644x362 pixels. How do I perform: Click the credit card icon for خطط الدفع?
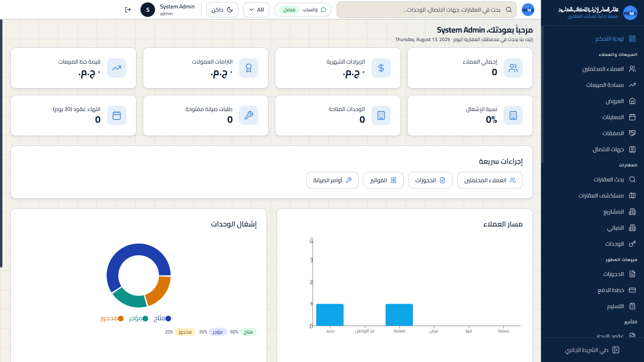click(x=632, y=290)
